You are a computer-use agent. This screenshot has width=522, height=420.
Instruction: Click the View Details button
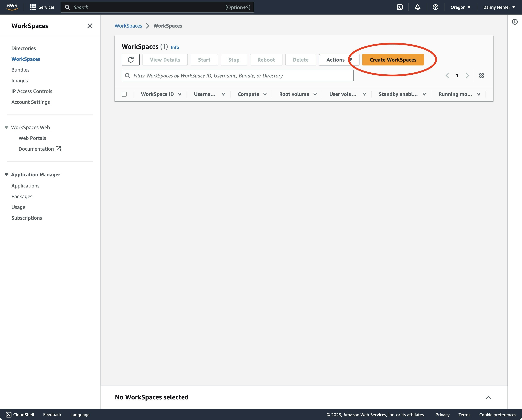[165, 60]
